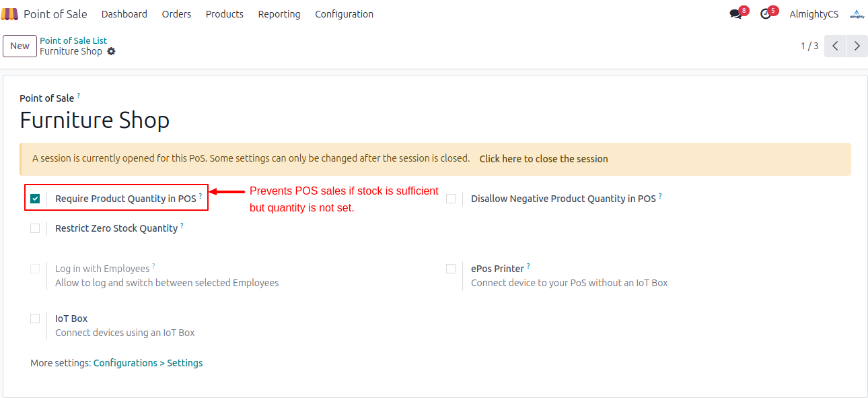Viewport: 868px width, 398px height.
Task: Show help tooltip for Require Product Quantity
Action: pyautogui.click(x=201, y=196)
